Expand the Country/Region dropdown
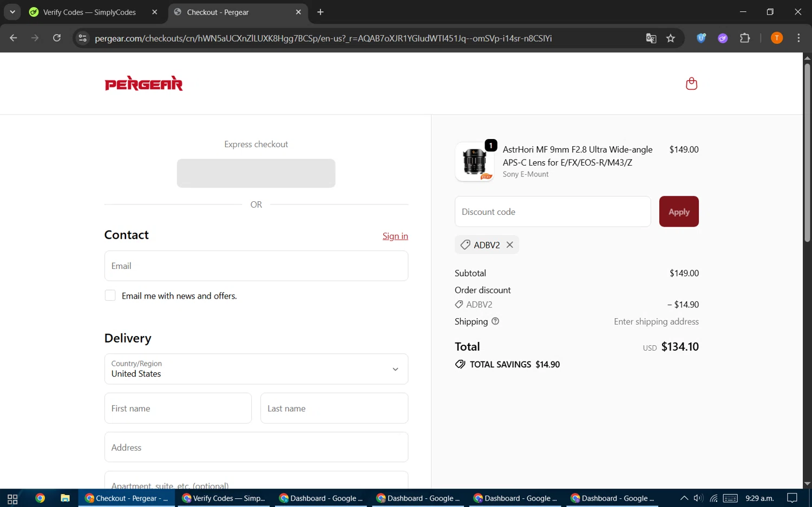 (256, 369)
